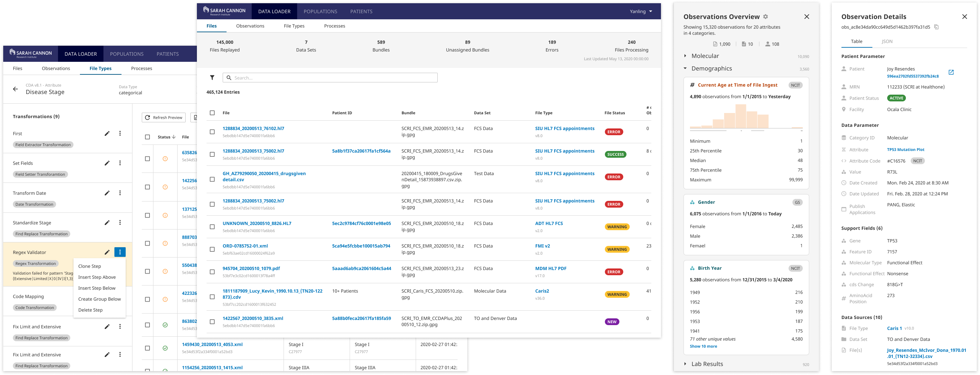Open settings gear in Observations Overview
This screenshot has height=375, width=980.
coord(765,17)
